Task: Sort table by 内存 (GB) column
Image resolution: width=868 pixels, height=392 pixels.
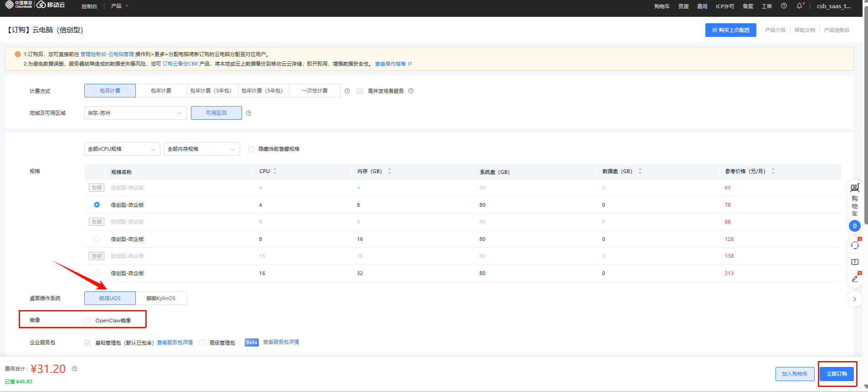Action: coord(389,171)
